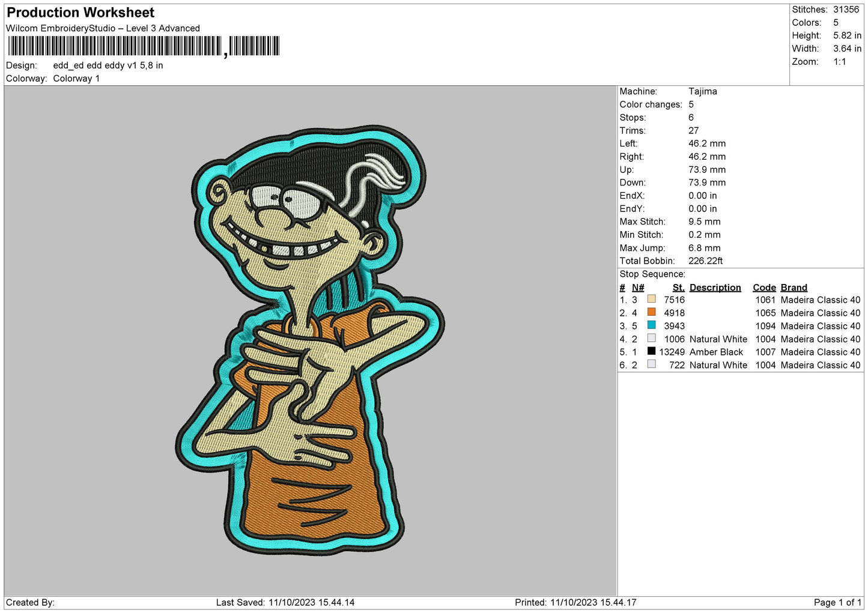Viewport: 868px width, 613px height.
Task: Click the Total Bobbin value '226.22ft'
Action: (x=705, y=261)
